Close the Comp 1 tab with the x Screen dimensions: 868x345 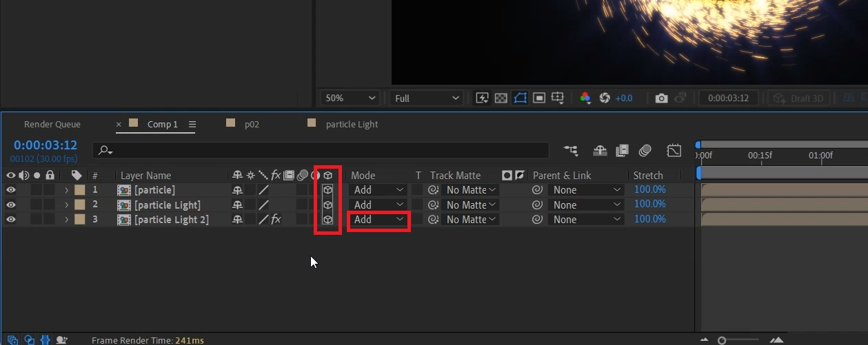click(119, 124)
